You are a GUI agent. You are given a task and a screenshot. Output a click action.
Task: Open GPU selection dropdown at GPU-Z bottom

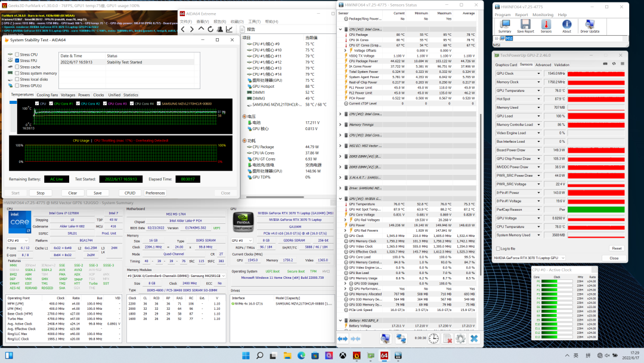click(530, 258)
